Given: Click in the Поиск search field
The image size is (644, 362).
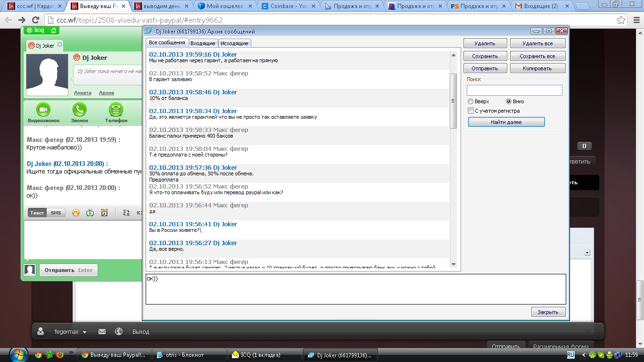Looking at the screenshot, I should tap(514, 90).
